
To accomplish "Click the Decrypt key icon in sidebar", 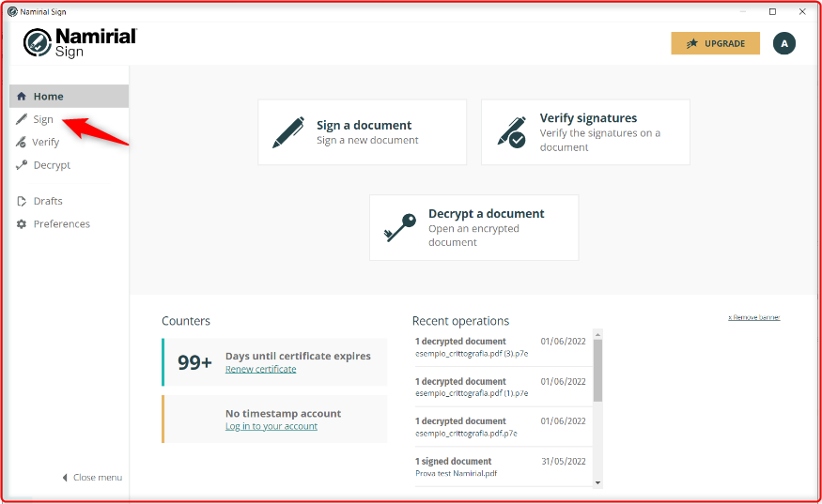I will [x=22, y=165].
